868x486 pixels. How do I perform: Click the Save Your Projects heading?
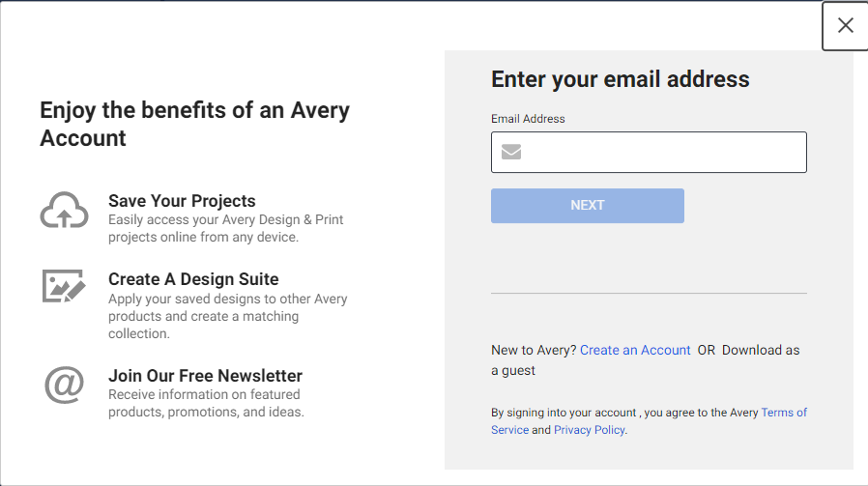point(182,200)
